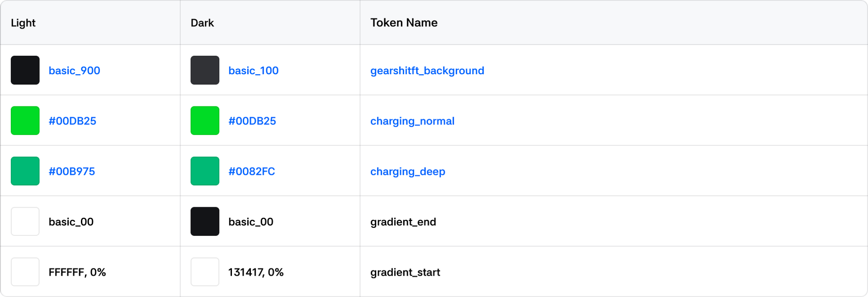868x297 pixels.
Task: Click Light charging_deep teal swatch
Action: 25,171
